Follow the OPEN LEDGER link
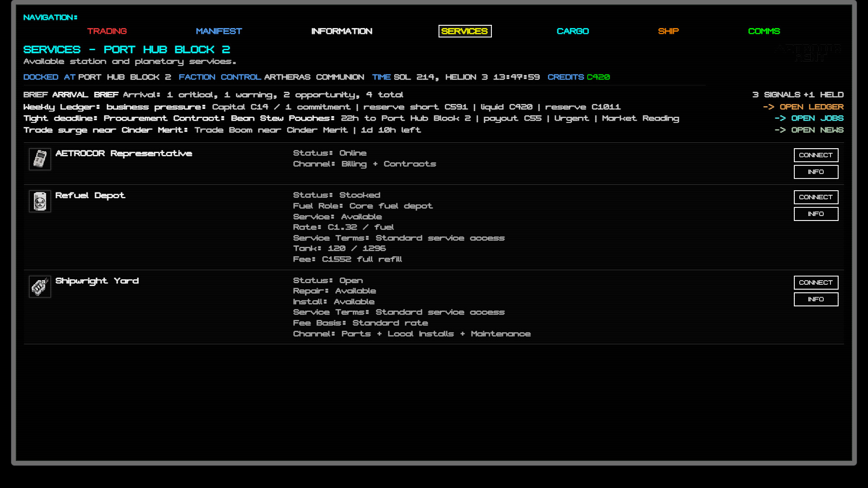The width and height of the screenshot is (868, 488). (x=803, y=107)
